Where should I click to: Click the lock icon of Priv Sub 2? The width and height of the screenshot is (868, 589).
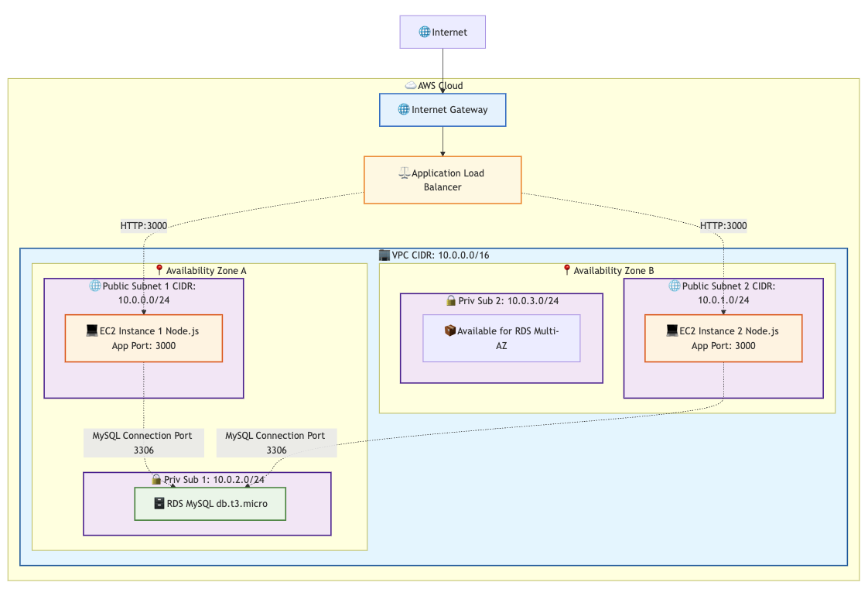[451, 300]
